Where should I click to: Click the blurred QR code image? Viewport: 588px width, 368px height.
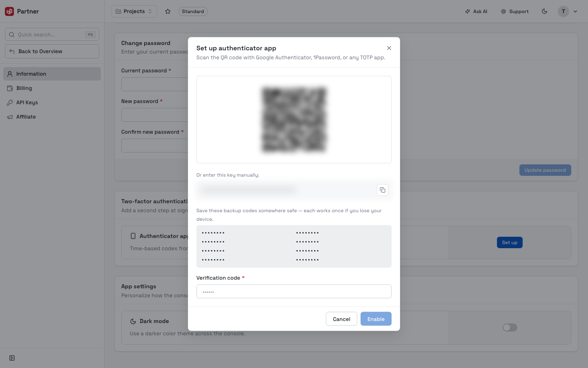click(294, 119)
